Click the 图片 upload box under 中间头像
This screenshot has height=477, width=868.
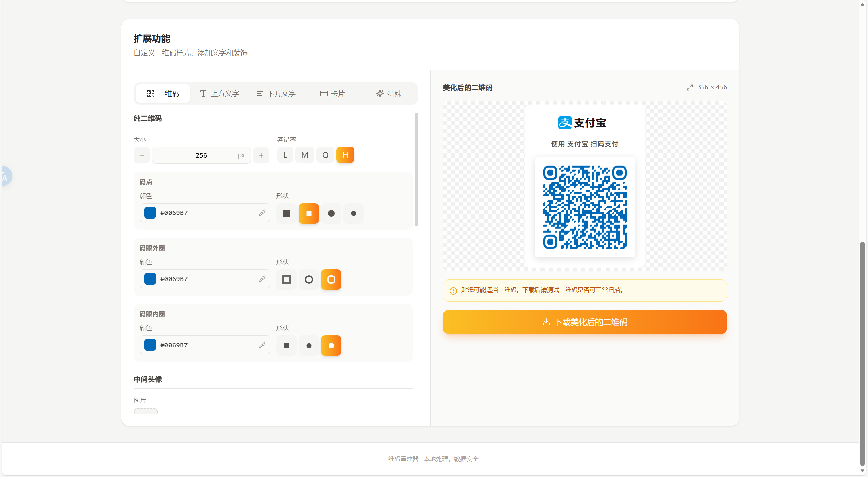[x=146, y=411]
